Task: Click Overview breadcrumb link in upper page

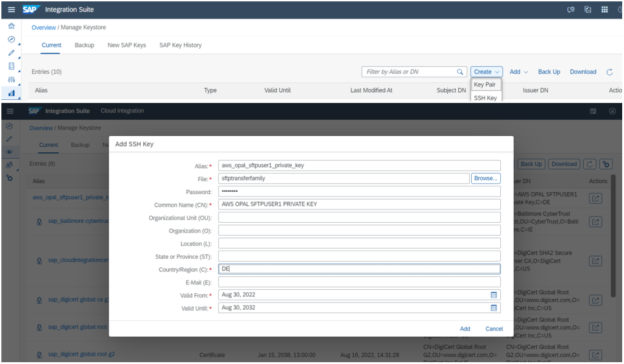Action: pyautogui.click(x=44, y=27)
